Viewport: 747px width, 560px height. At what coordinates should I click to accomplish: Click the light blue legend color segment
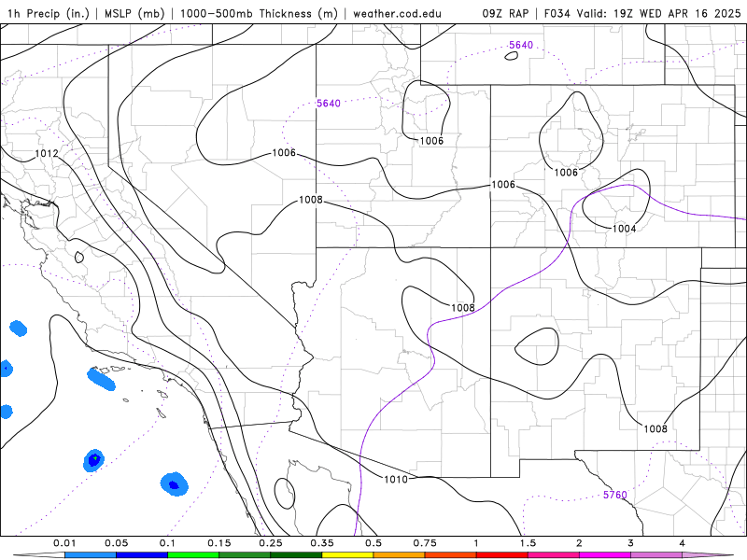click(91, 555)
